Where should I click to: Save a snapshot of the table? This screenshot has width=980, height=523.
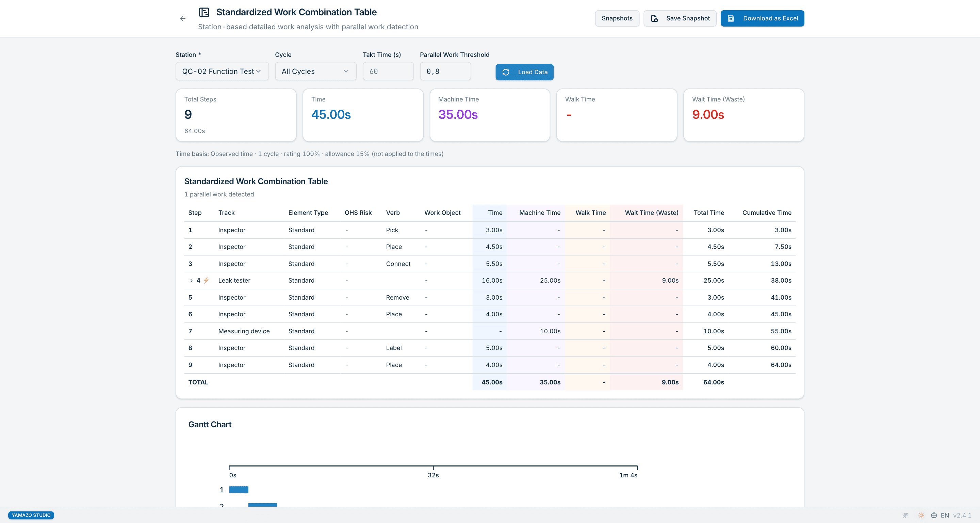[680, 18]
